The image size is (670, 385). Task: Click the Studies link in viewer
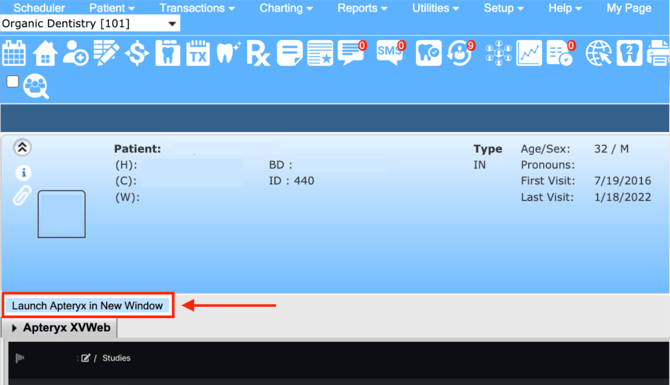(x=116, y=358)
